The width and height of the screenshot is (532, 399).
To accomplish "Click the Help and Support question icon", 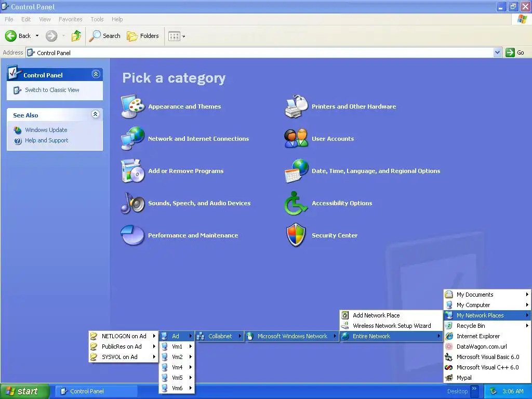I will click(x=18, y=140).
